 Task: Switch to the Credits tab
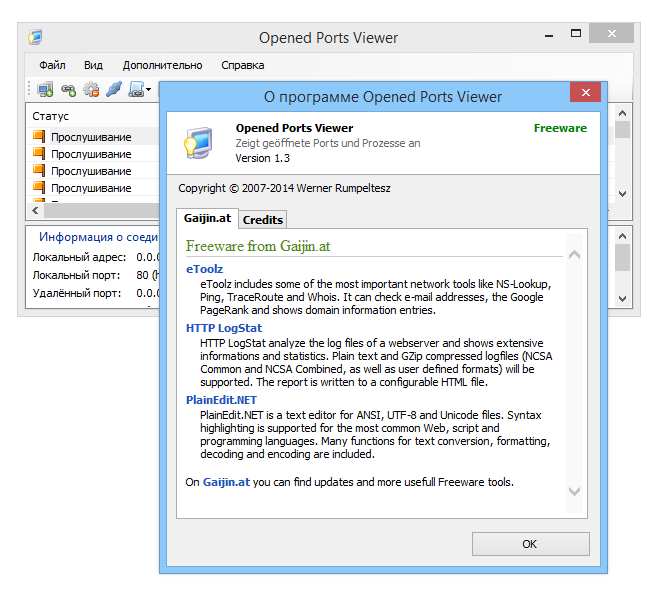263,220
